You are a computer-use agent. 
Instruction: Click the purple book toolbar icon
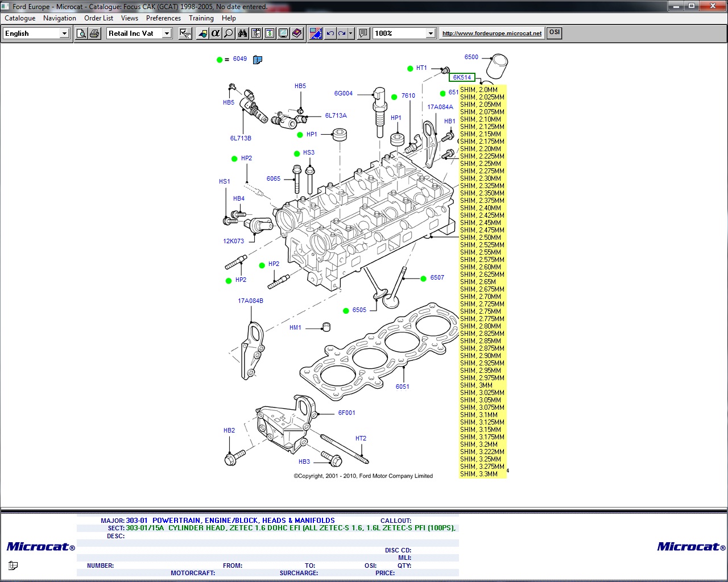297,34
